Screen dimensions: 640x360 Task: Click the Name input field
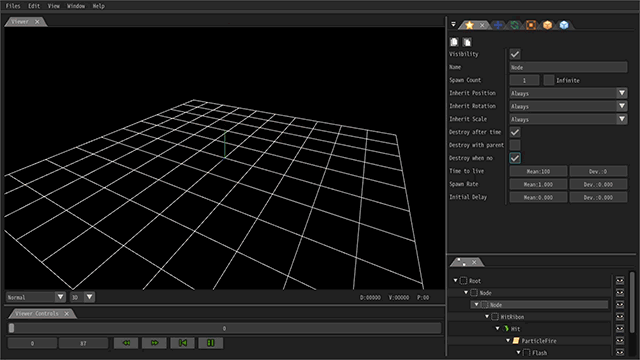568,67
